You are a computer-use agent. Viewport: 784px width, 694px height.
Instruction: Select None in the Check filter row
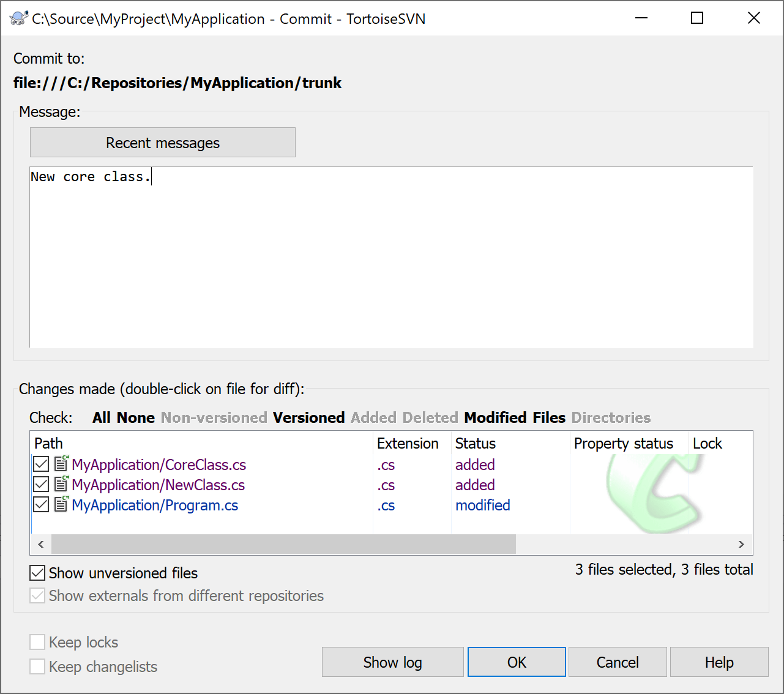click(x=136, y=417)
